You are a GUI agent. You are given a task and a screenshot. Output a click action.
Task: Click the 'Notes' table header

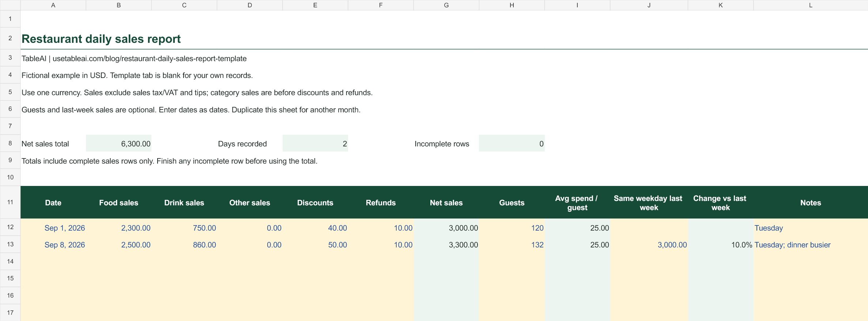tap(811, 203)
